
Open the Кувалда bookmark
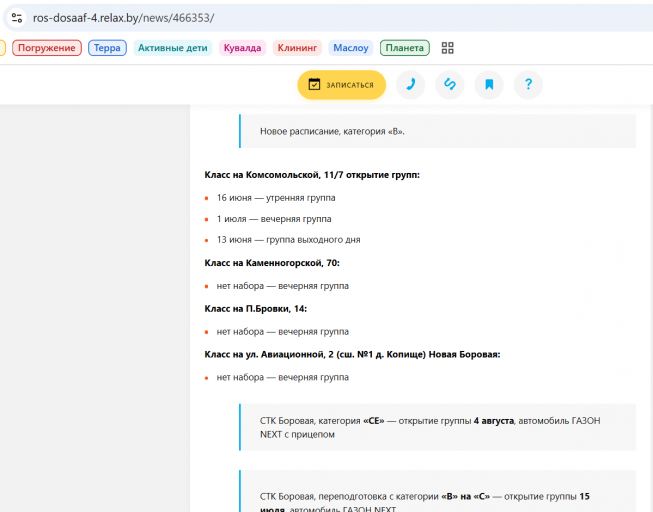pos(242,48)
